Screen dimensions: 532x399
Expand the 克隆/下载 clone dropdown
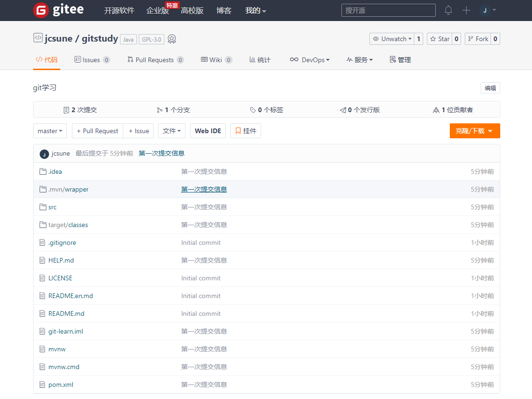475,131
